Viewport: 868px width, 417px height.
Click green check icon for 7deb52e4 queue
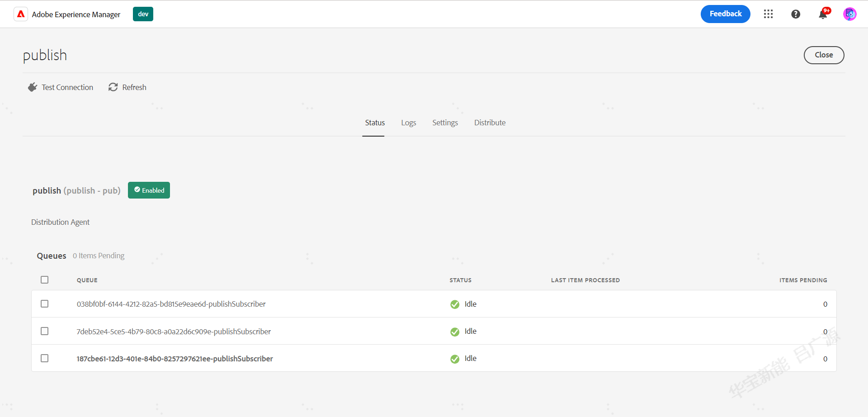pyautogui.click(x=455, y=332)
